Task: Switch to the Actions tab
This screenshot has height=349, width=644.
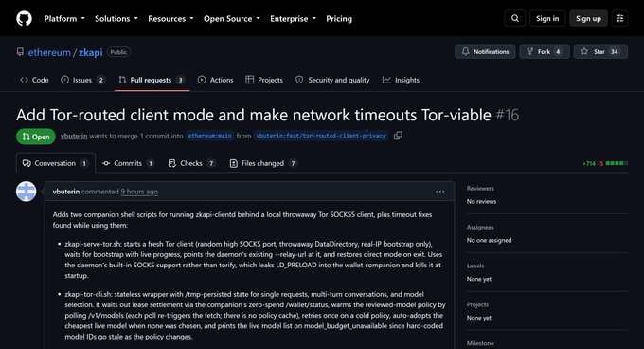Action: coord(216,80)
